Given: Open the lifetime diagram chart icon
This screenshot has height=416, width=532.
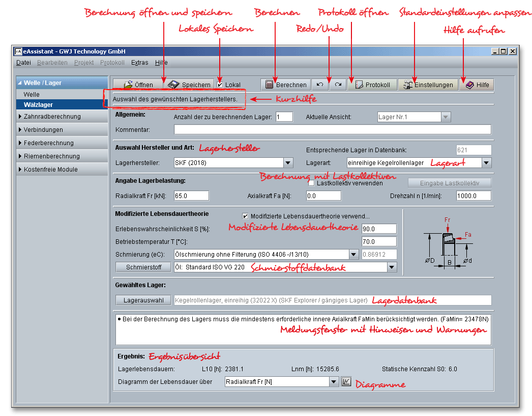Looking at the screenshot, I should pos(346,381).
